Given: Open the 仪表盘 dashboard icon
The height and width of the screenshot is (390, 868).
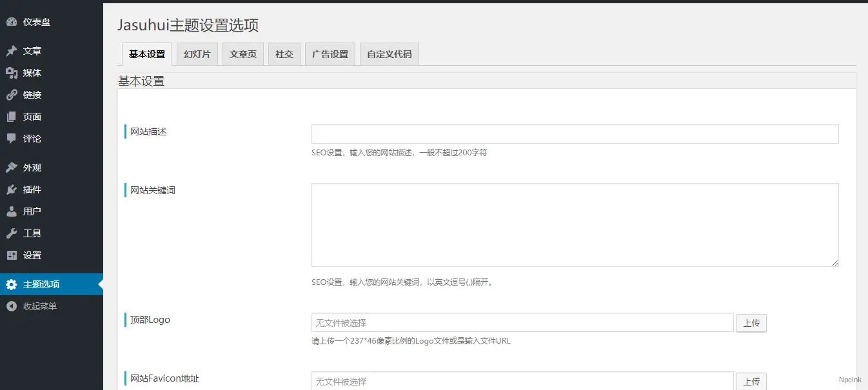Looking at the screenshot, I should pyautogui.click(x=13, y=21).
